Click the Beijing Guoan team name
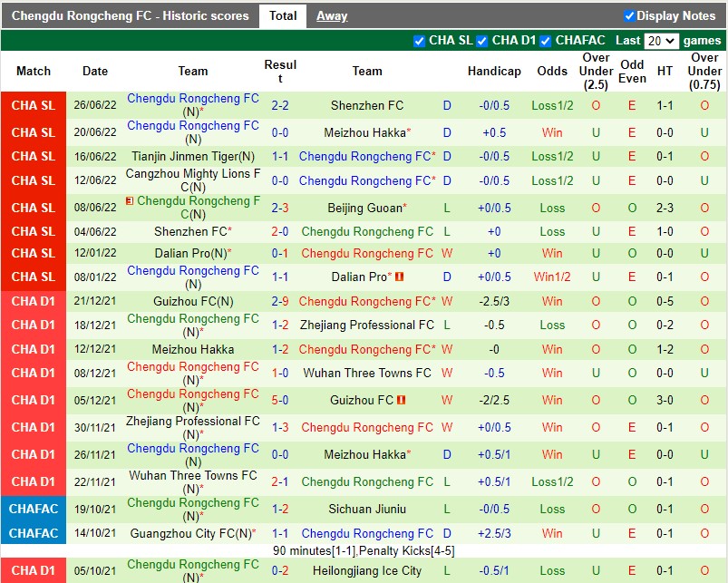This screenshot has height=583, width=728. click(366, 208)
